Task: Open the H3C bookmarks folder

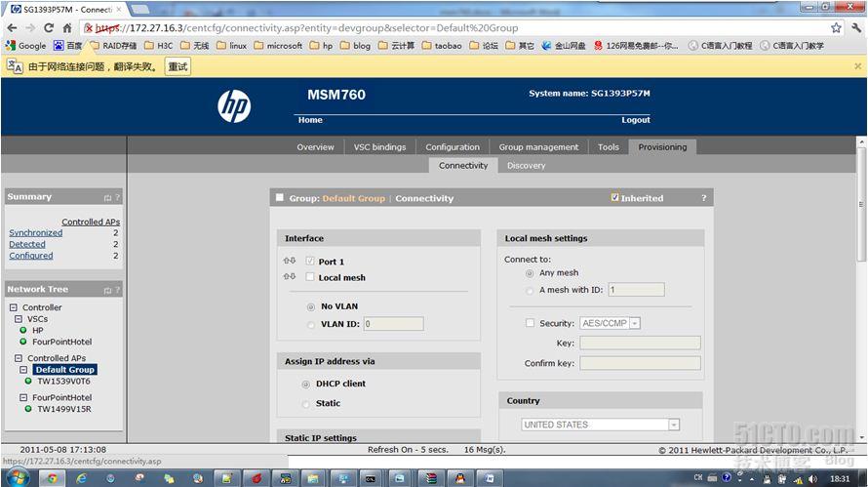Action: tap(158, 46)
